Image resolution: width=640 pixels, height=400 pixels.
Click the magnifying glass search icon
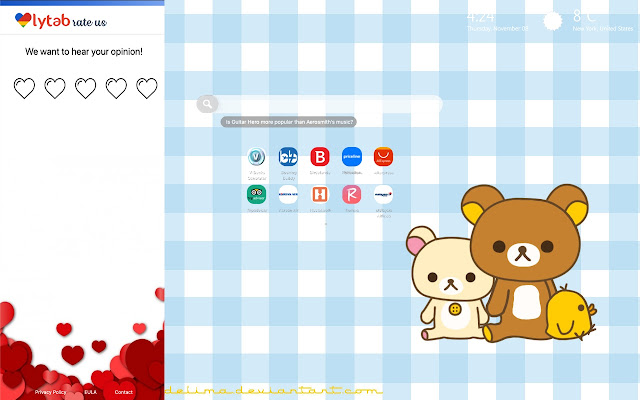206,103
